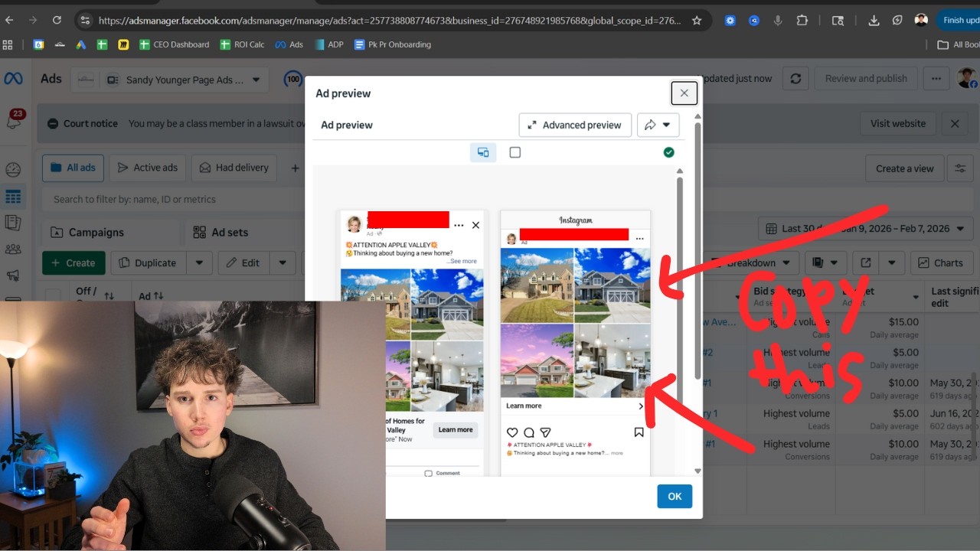Select the combined device preview icon

[x=483, y=152]
